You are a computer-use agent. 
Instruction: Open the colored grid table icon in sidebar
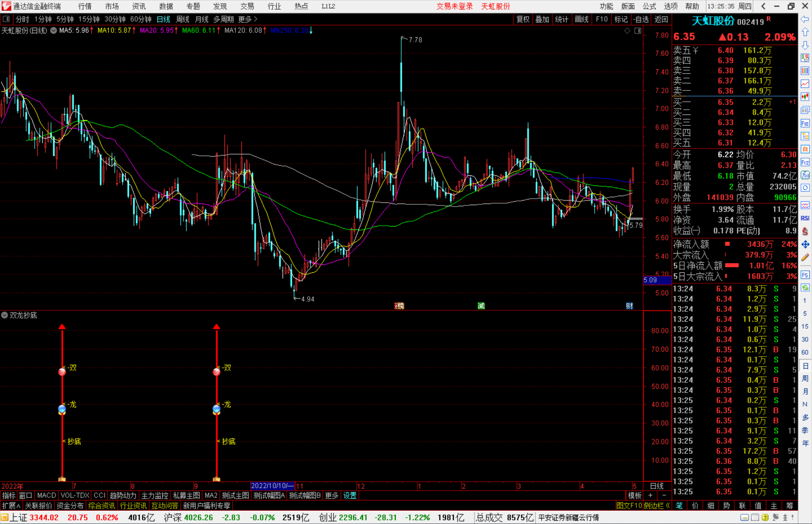point(805,71)
